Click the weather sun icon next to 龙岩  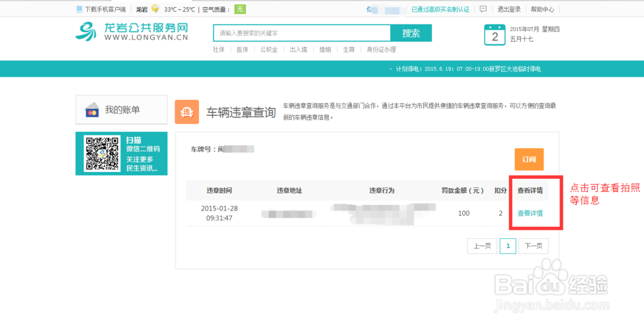click(x=155, y=8)
